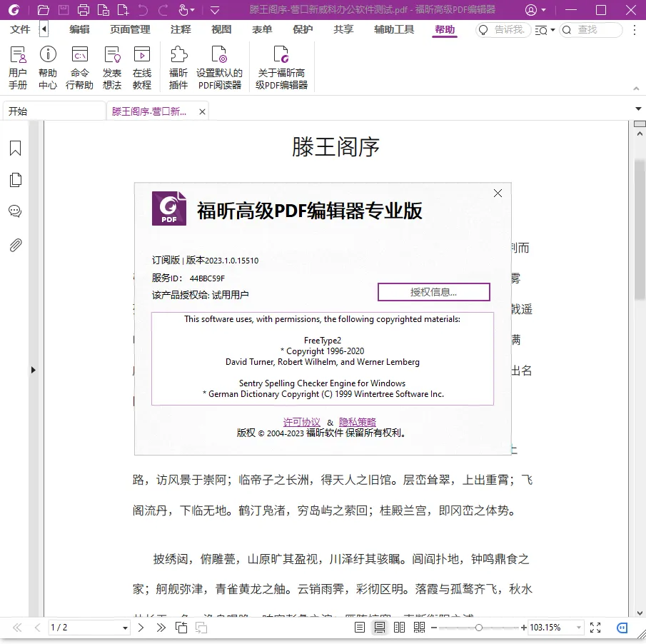
Task: Click the zoom in plus button
Action: [524, 628]
